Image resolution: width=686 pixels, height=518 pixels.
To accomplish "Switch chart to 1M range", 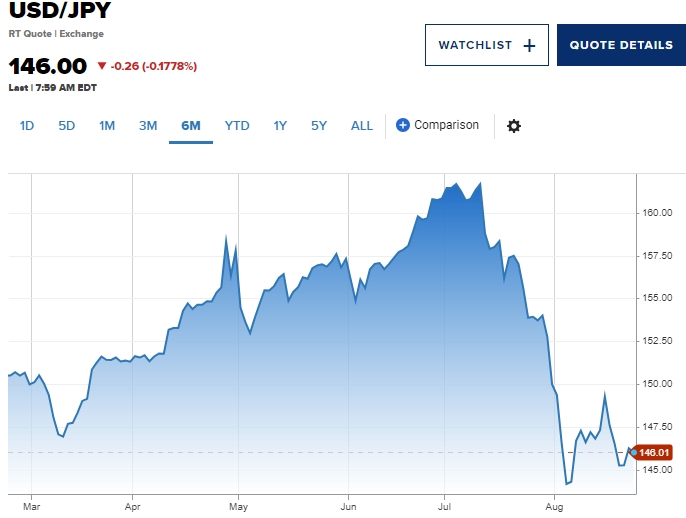I will (x=107, y=126).
